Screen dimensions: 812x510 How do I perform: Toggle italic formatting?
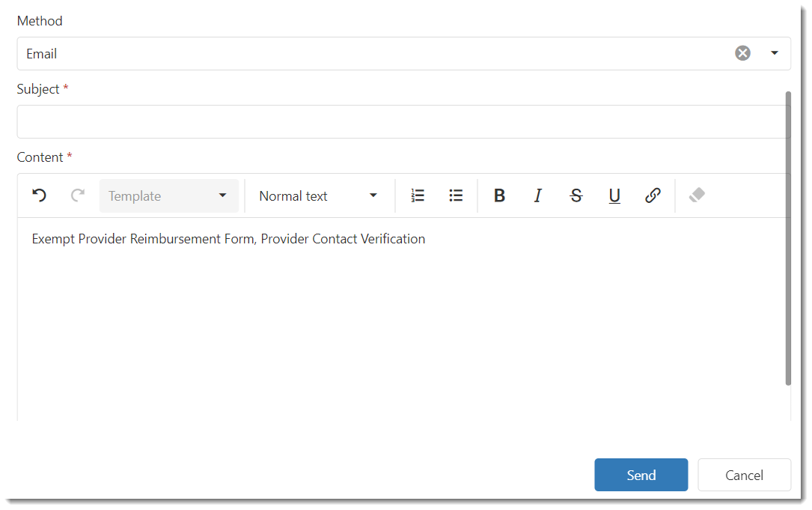pyautogui.click(x=537, y=195)
